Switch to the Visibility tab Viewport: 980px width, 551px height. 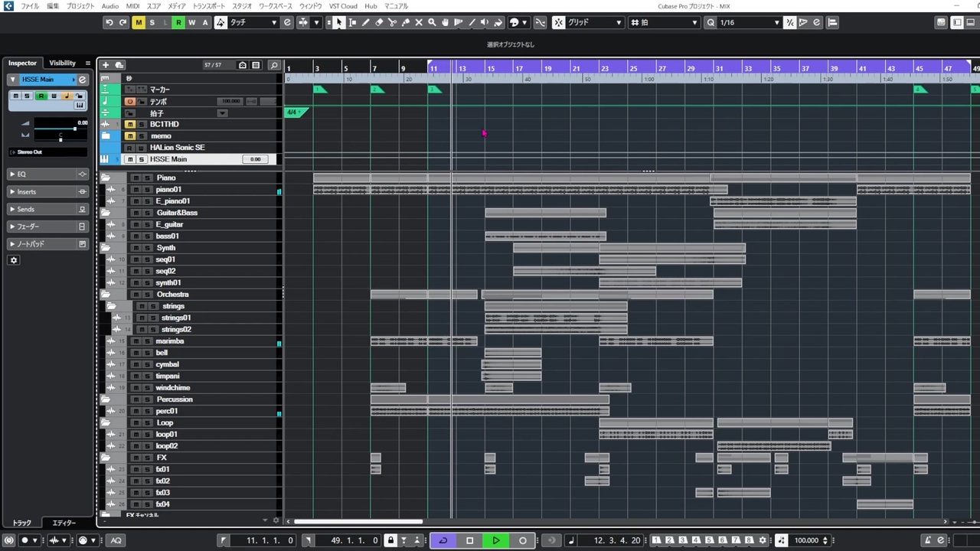pos(63,63)
